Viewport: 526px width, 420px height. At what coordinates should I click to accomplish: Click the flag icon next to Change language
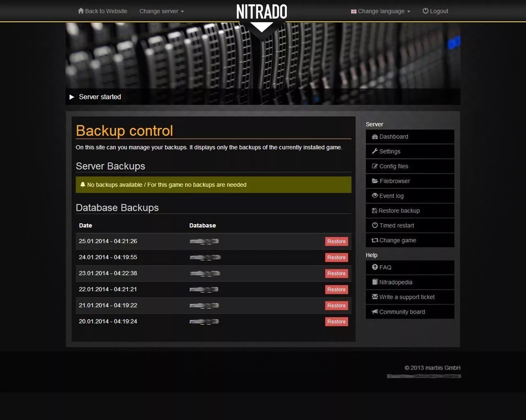point(354,11)
